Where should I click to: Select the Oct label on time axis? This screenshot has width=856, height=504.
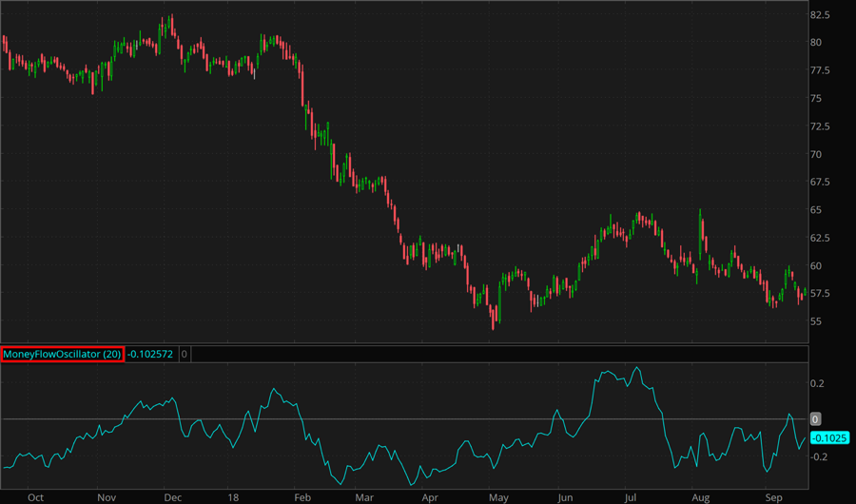tap(35, 496)
